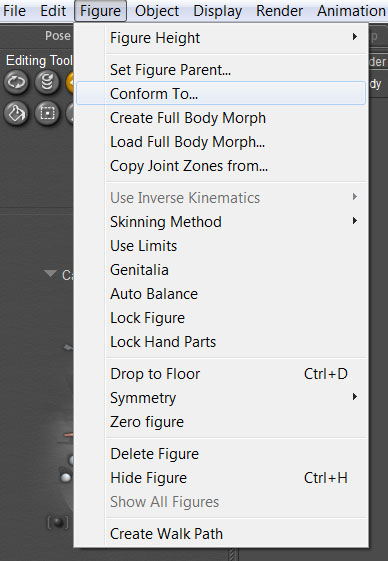
Task: Open the Skinning Method submenu
Action: (221, 222)
